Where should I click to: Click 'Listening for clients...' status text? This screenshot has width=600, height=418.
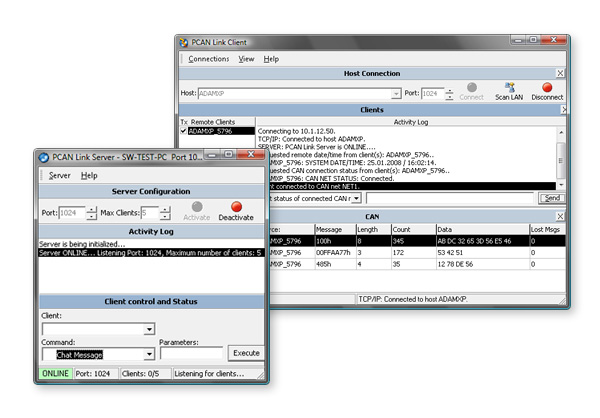coord(209,374)
